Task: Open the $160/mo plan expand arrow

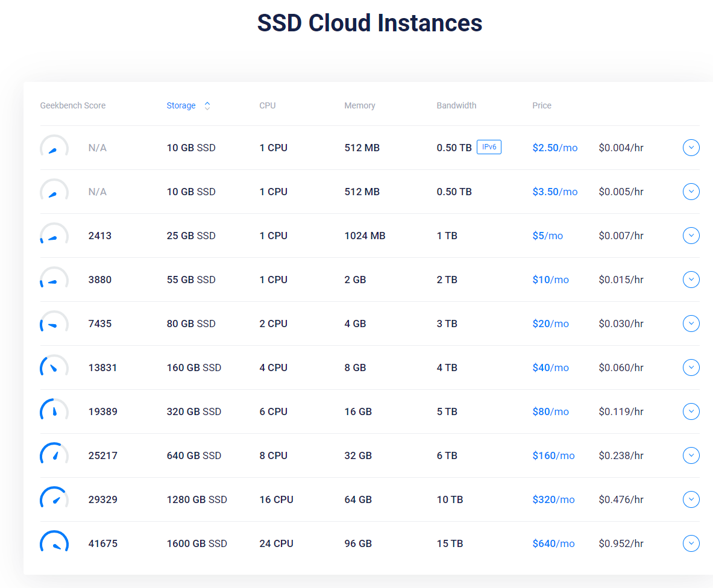Action: 691,455
